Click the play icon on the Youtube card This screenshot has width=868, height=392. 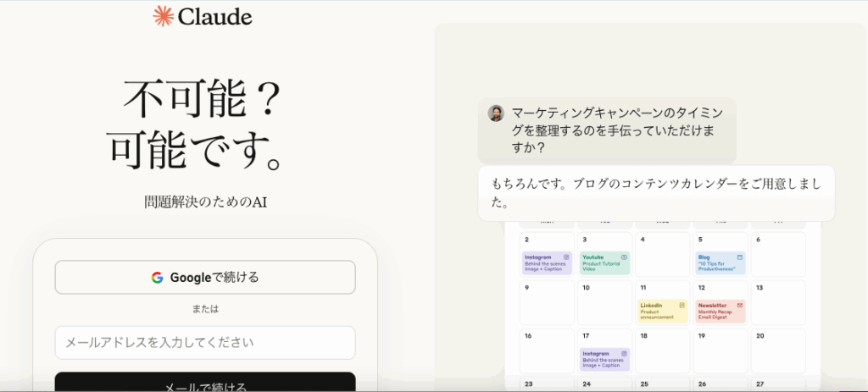(624, 257)
